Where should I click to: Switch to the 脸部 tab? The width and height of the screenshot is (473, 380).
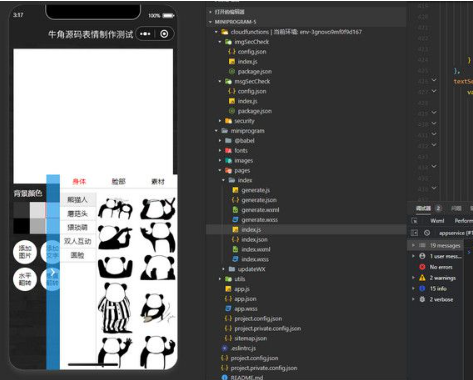[x=118, y=182]
